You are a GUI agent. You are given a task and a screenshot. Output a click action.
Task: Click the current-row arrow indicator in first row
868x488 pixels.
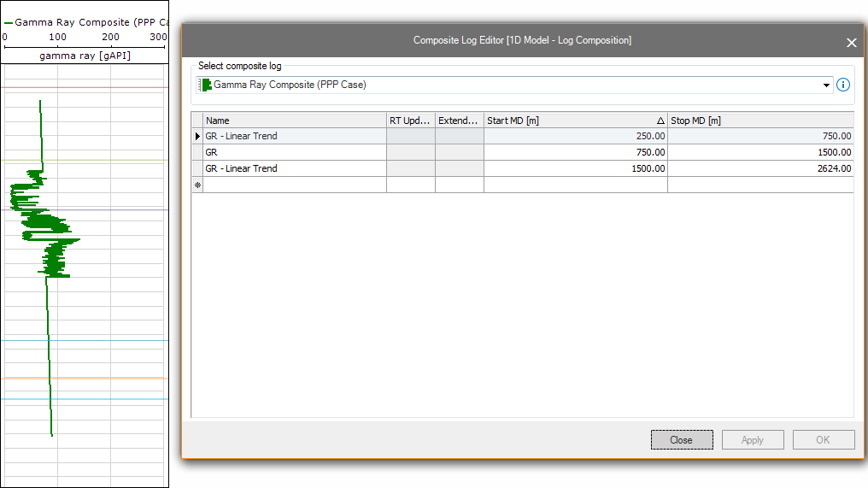197,136
